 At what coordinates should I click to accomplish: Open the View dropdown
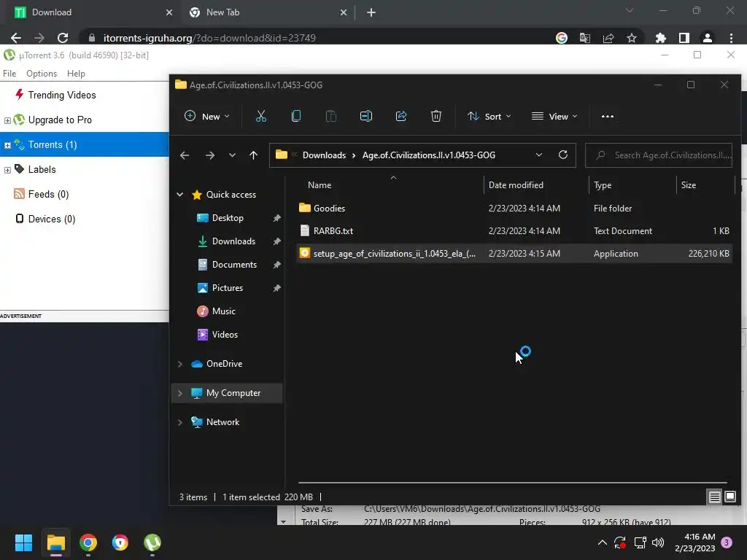554,116
